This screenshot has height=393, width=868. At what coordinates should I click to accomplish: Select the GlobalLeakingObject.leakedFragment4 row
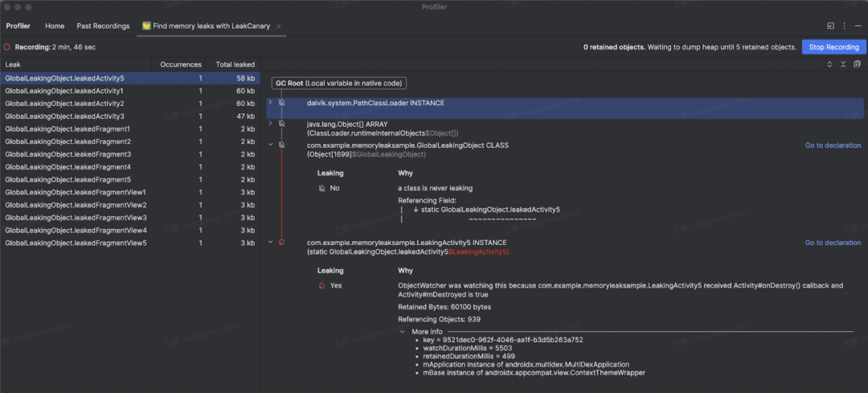(x=130, y=167)
